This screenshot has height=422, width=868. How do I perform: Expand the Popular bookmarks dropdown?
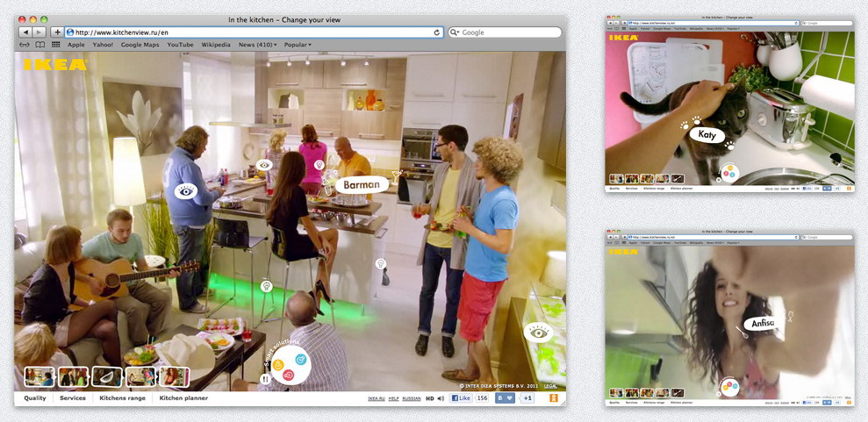298,45
